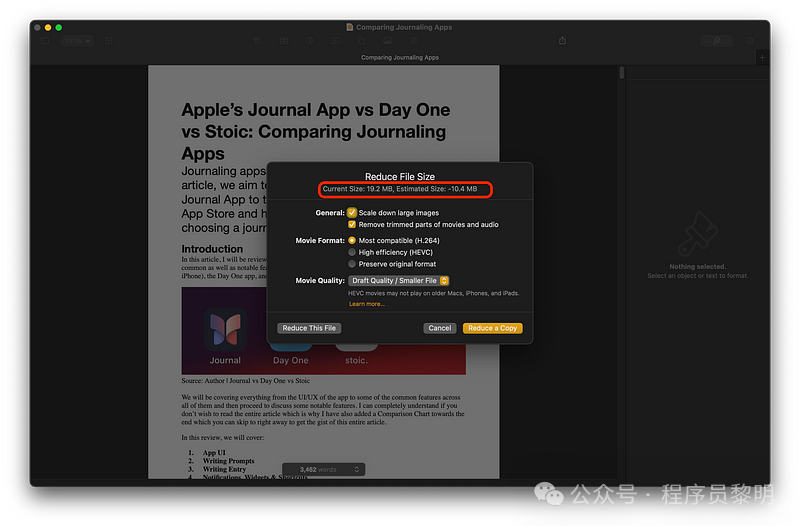Open the Movie Quality dropdown
This screenshot has width=800, height=526.
[x=398, y=281]
